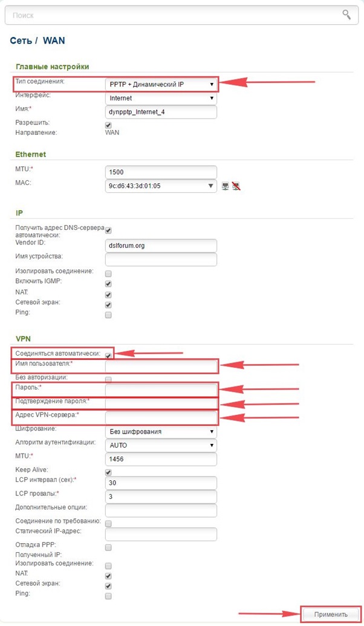This screenshot has height=626, width=364.
Task: Open the Шифрование dropdown
Action: point(160,431)
